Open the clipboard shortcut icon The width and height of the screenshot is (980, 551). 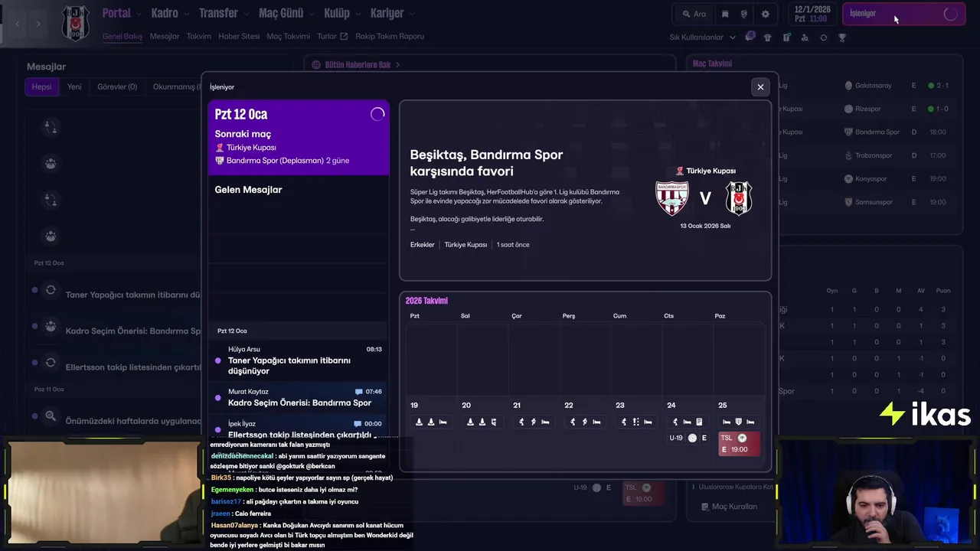click(786, 37)
